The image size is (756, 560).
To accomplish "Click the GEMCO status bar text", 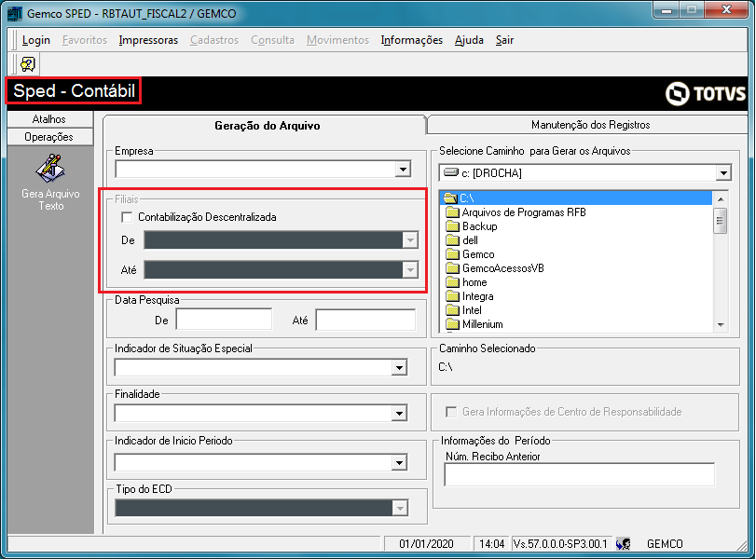I will [x=665, y=544].
